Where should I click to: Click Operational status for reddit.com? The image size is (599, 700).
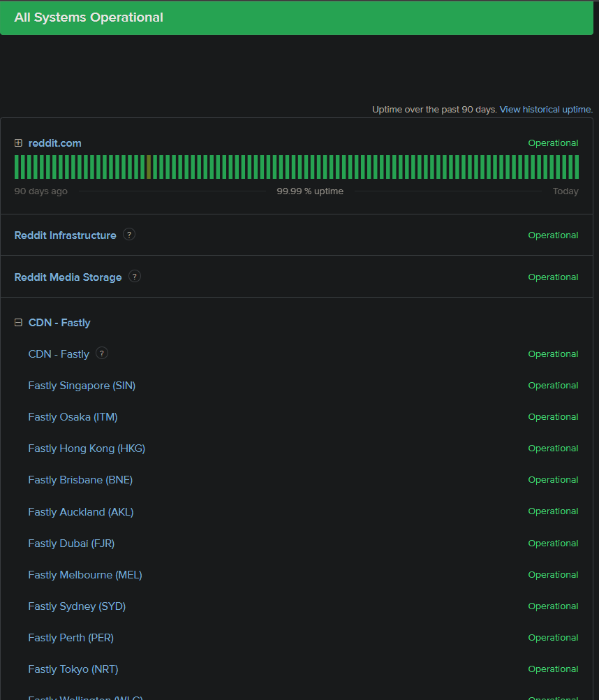click(553, 143)
